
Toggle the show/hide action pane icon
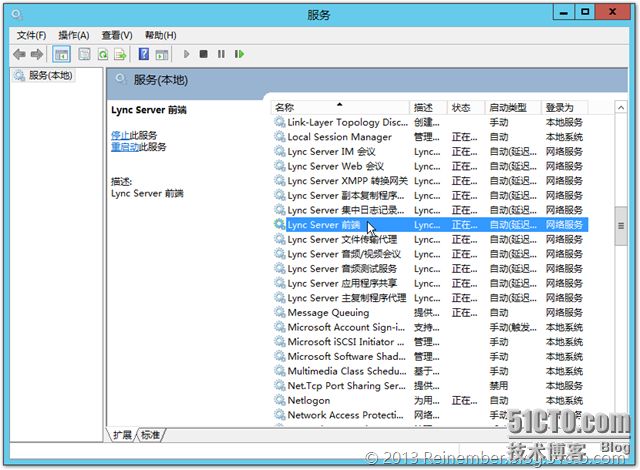[162, 54]
